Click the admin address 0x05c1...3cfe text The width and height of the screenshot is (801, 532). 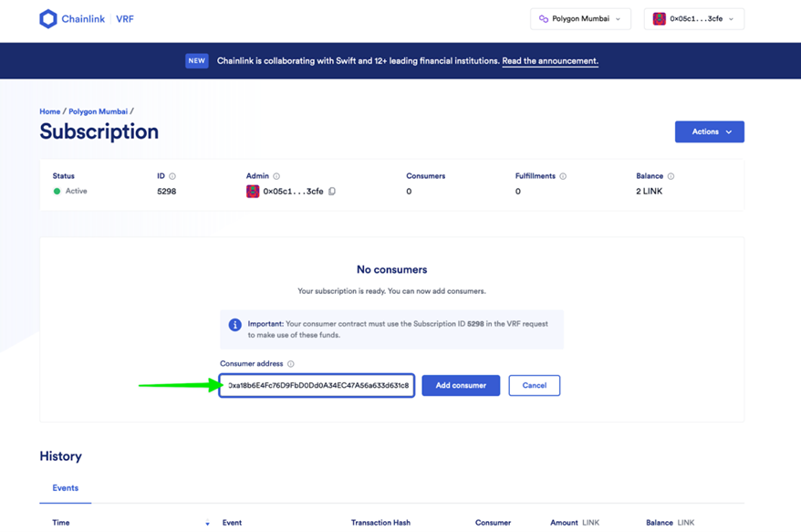coord(293,191)
